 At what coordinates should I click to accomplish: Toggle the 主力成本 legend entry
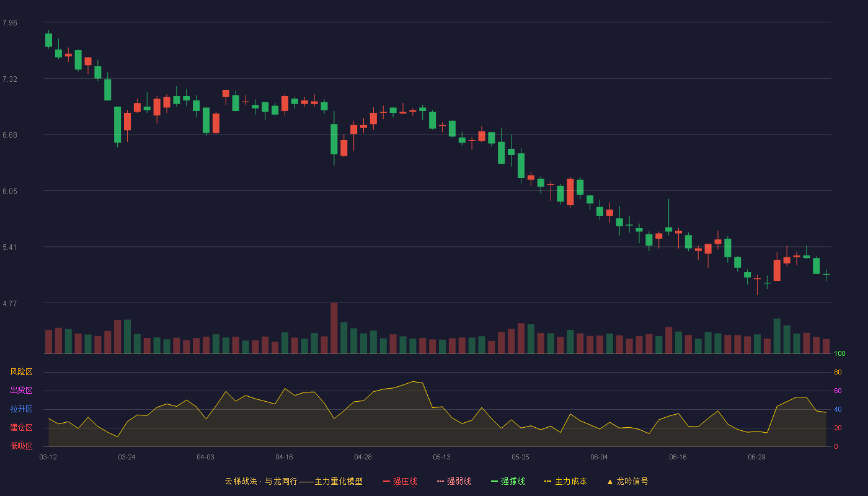[565, 481]
